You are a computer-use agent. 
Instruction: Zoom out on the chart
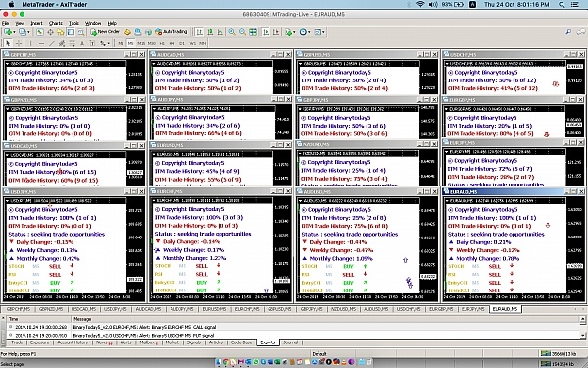pyautogui.click(x=242, y=32)
